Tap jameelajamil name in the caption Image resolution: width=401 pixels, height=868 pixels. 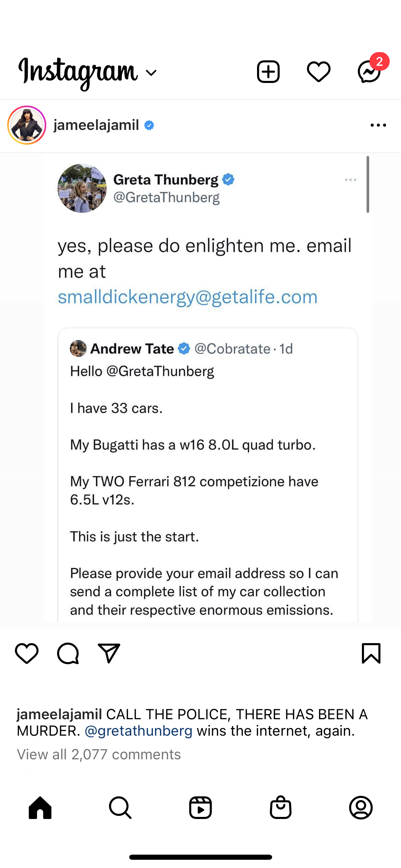59,714
